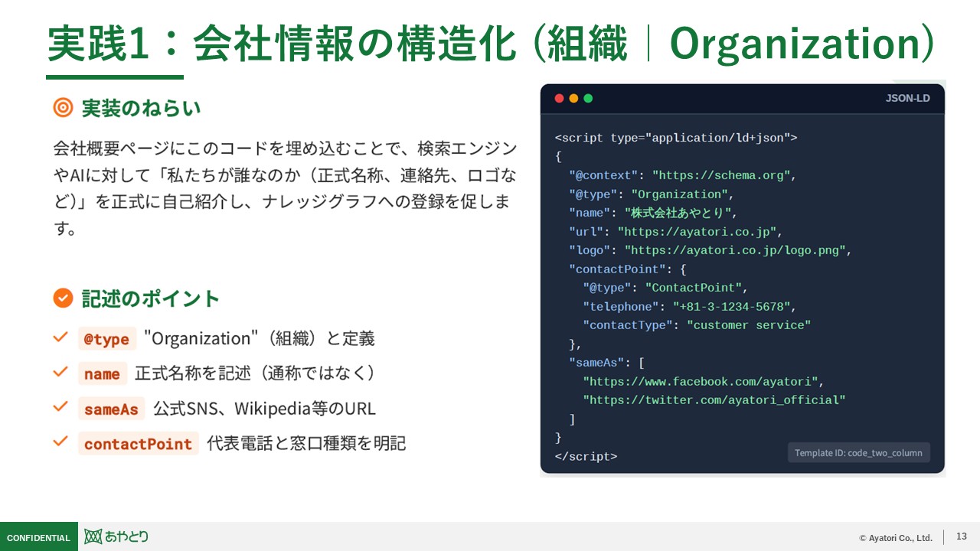
Task: Click the CONFIDENTIAL green label
Action: [38, 537]
